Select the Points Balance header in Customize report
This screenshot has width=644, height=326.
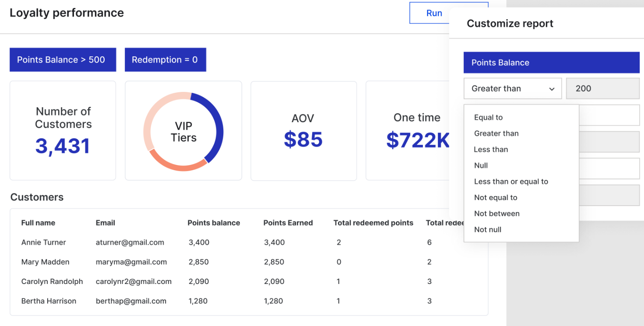(551, 62)
